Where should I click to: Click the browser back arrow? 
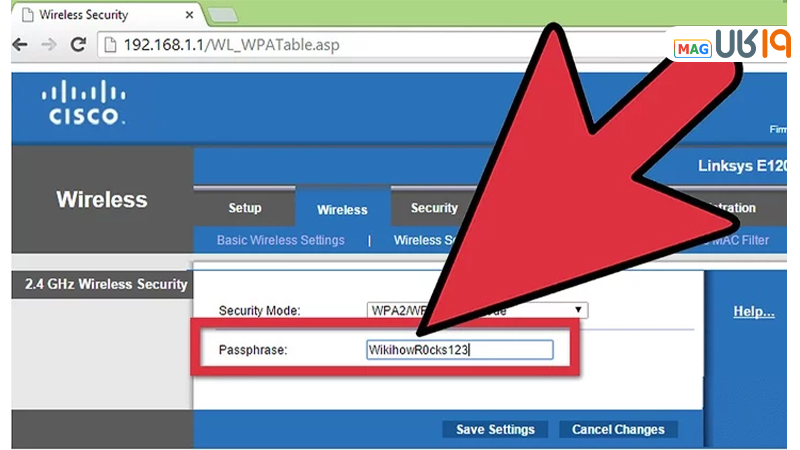19,46
